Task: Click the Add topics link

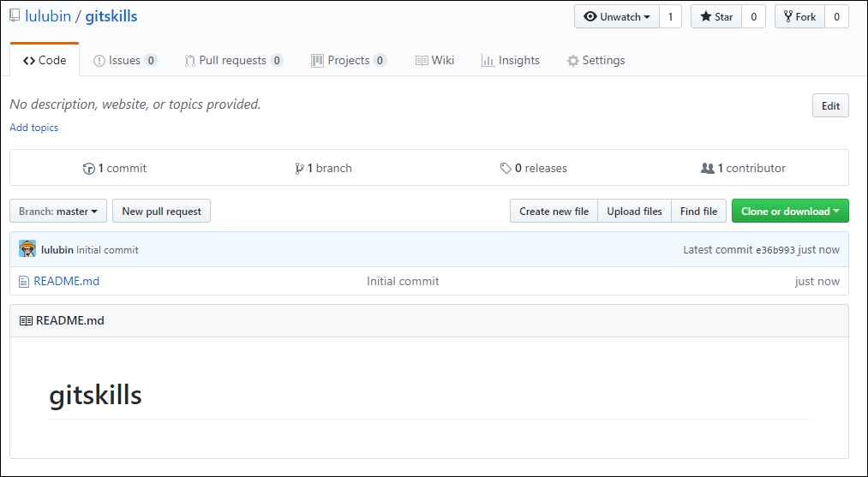Action: (x=33, y=128)
